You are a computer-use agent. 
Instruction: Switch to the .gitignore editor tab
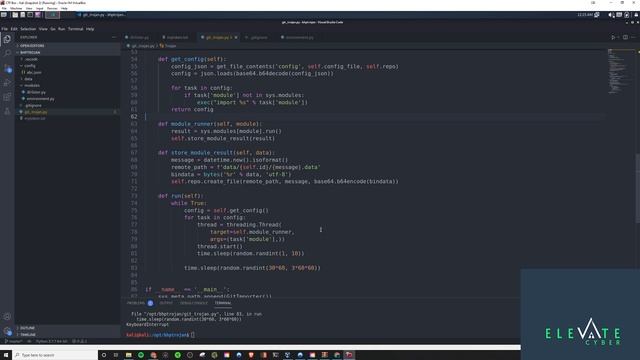(x=257, y=38)
